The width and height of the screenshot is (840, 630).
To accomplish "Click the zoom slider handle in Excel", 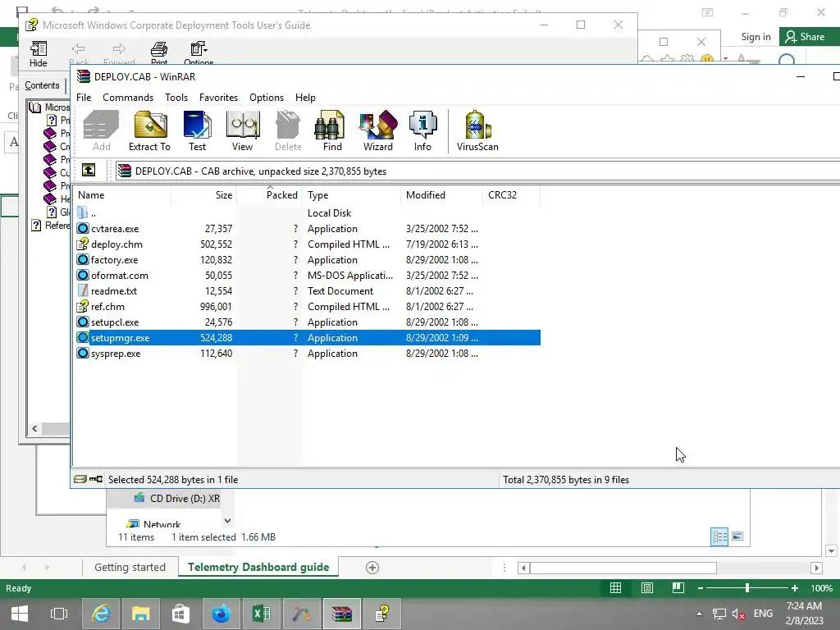I will (x=746, y=588).
